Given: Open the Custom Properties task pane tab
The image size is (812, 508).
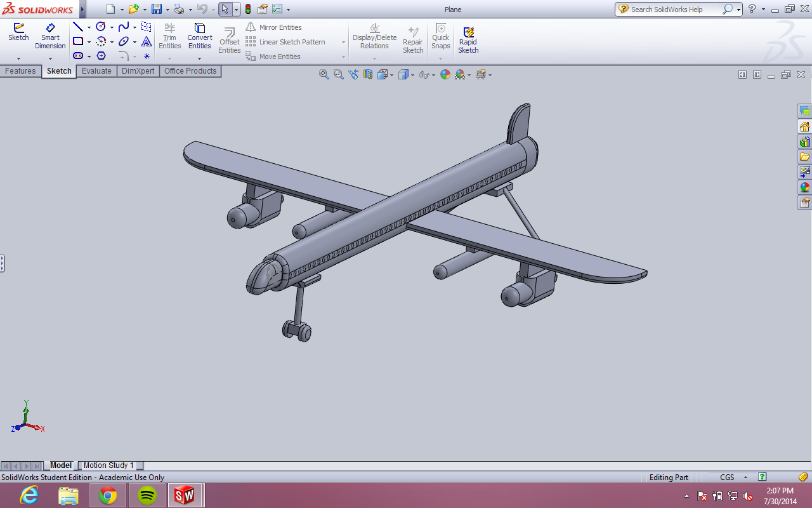Looking at the screenshot, I should click(x=804, y=203).
